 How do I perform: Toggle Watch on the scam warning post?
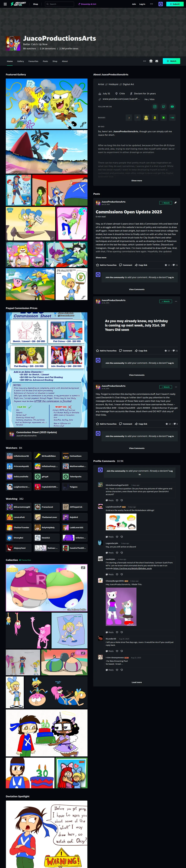(x=165, y=387)
